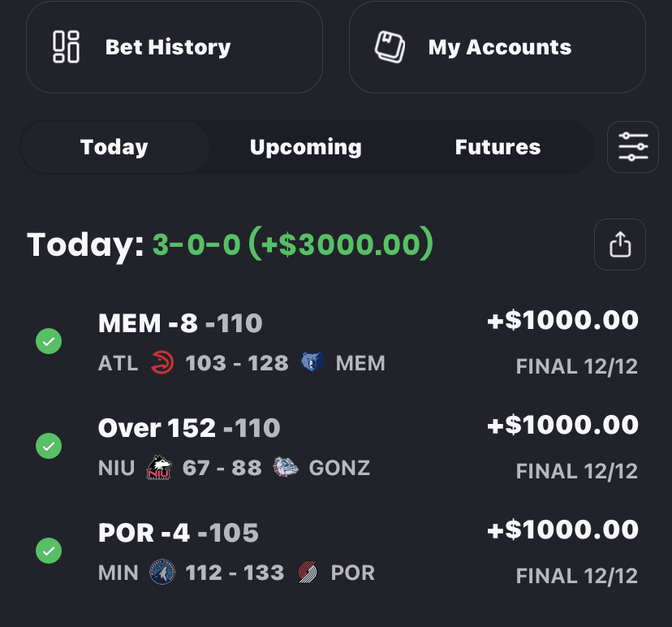
Task: Tap the NIU Huskies team logo
Action: pyautogui.click(x=159, y=468)
